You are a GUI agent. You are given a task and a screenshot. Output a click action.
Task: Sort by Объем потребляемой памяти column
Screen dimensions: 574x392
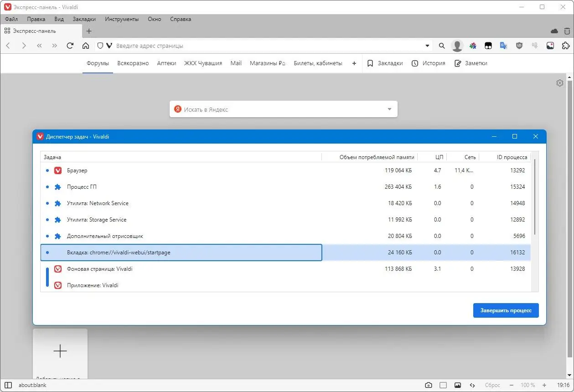(x=377, y=157)
